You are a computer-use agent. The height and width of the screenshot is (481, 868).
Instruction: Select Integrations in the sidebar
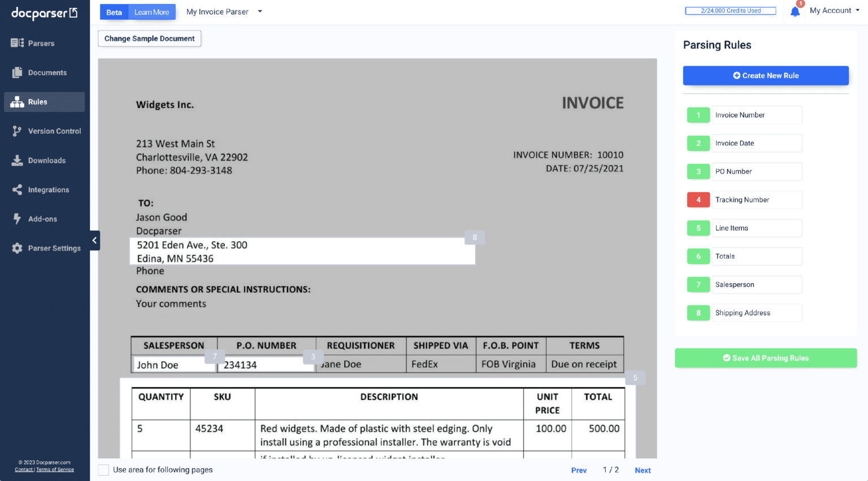[x=48, y=189]
